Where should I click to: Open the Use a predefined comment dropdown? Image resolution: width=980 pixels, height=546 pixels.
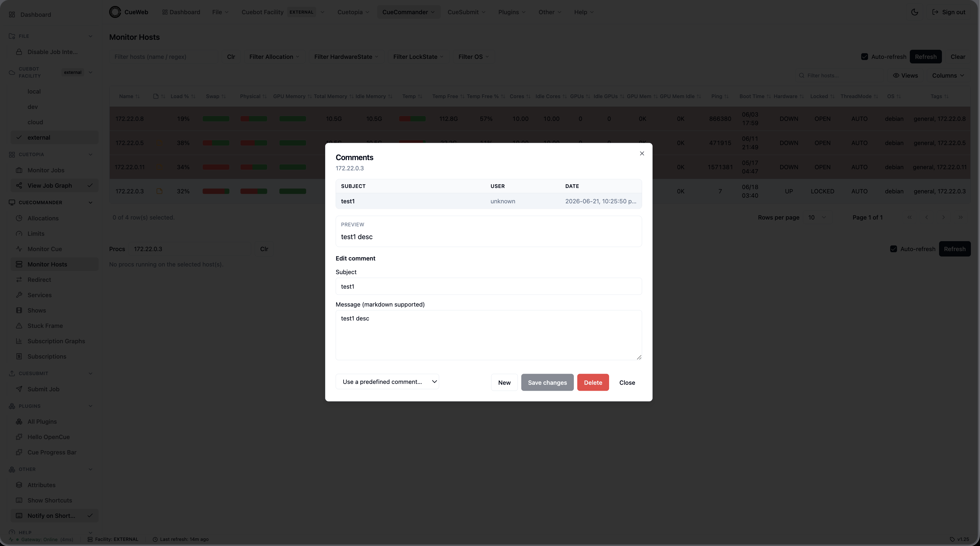pos(387,382)
